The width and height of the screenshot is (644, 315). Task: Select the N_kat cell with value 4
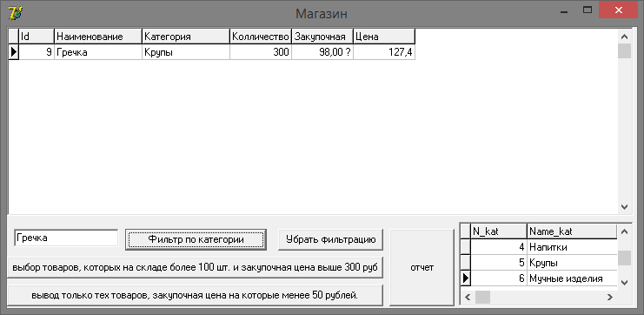(x=499, y=247)
